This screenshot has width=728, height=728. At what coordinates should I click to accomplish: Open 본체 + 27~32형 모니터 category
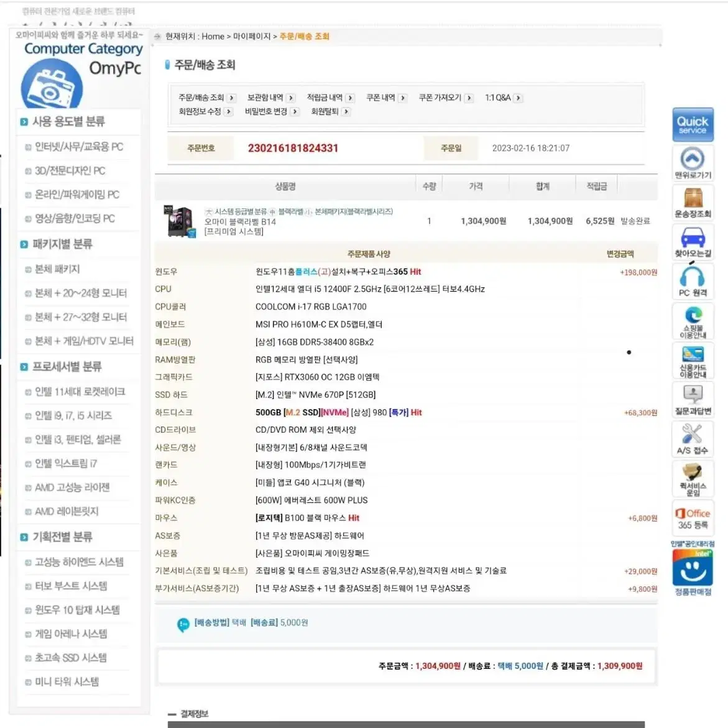[81, 318]
